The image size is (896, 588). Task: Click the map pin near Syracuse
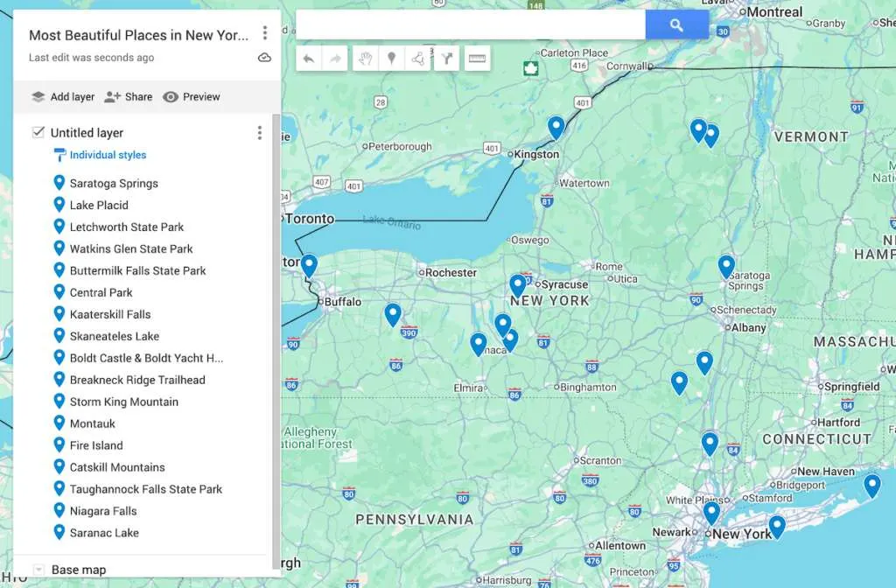coord(518,286)
